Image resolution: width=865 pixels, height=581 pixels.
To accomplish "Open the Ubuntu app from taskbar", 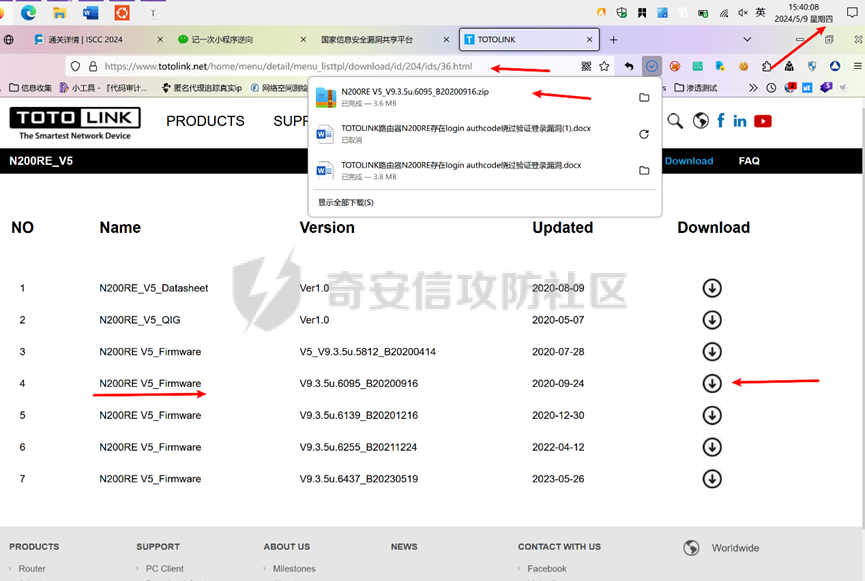I will coord(122,12).
